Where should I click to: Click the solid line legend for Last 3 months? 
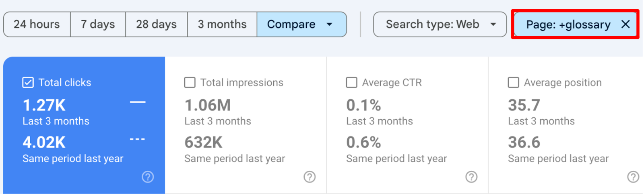[138, 102]
